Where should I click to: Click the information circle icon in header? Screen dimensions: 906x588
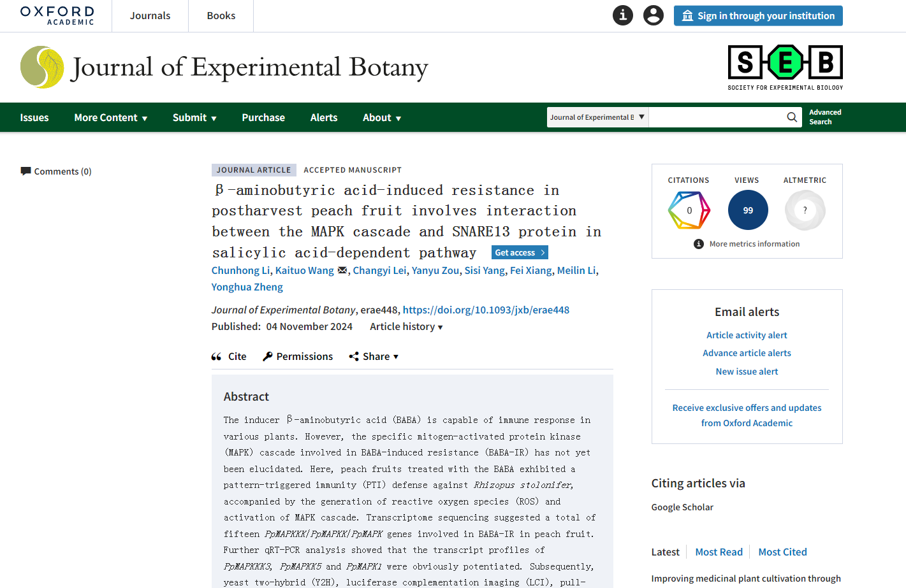tap(622, 15)
